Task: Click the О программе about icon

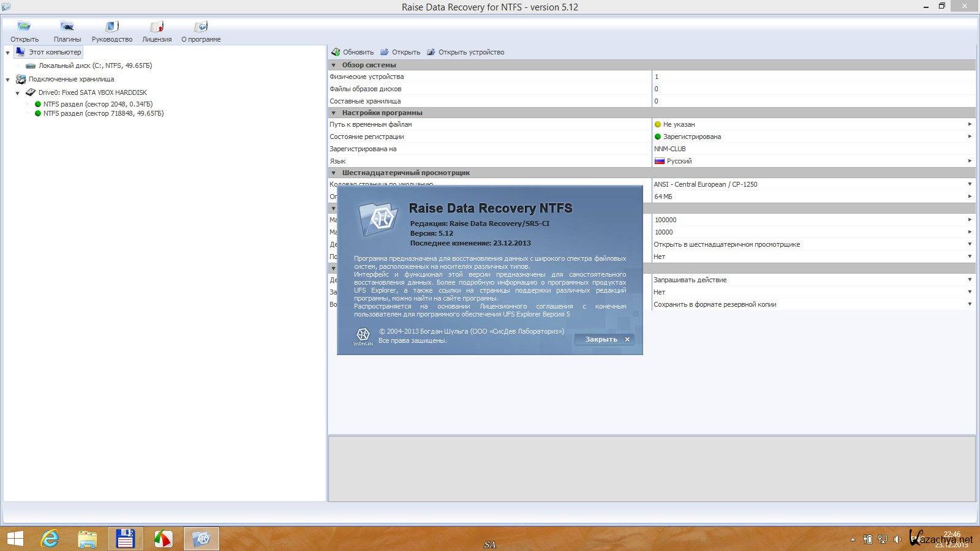Action: click(200, 27)
